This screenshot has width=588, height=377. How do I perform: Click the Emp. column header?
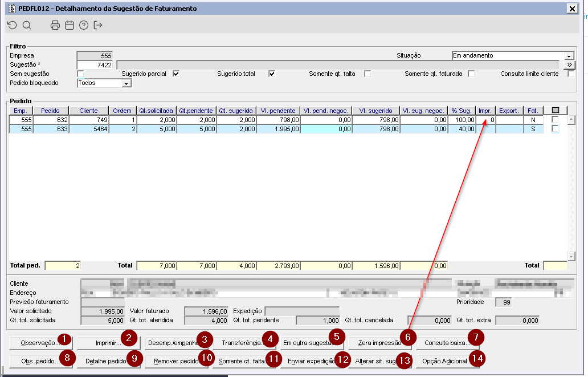click(x=21, y=111)
